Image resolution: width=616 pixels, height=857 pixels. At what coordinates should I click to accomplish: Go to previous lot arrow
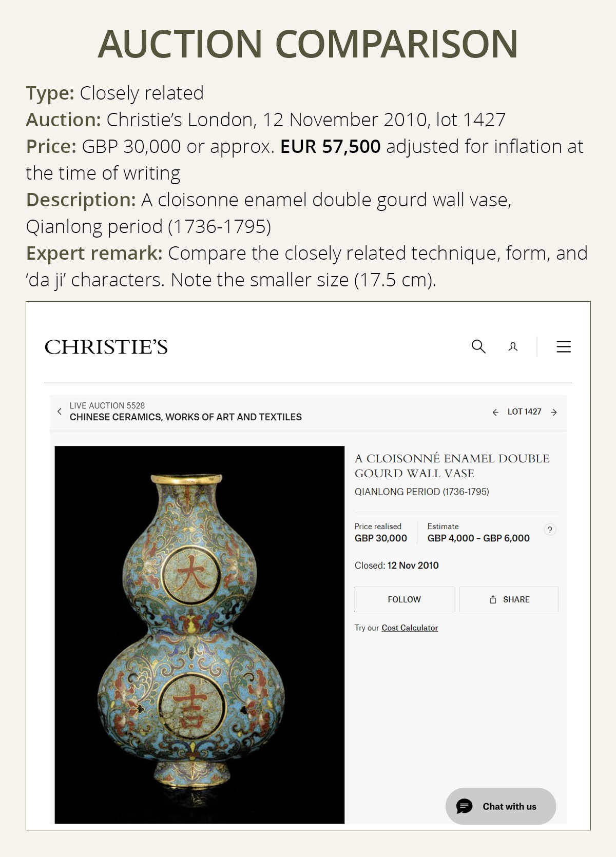(x=495, y=412)
